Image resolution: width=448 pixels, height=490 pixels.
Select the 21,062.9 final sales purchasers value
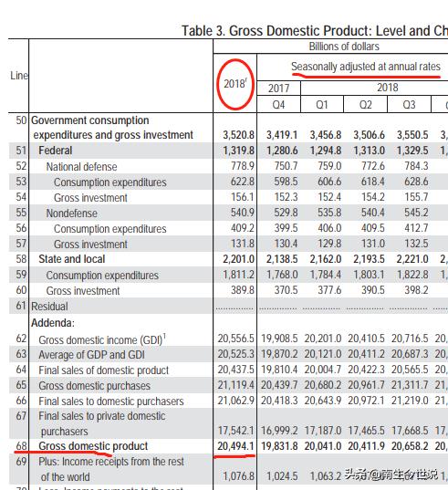pos(236,401)
